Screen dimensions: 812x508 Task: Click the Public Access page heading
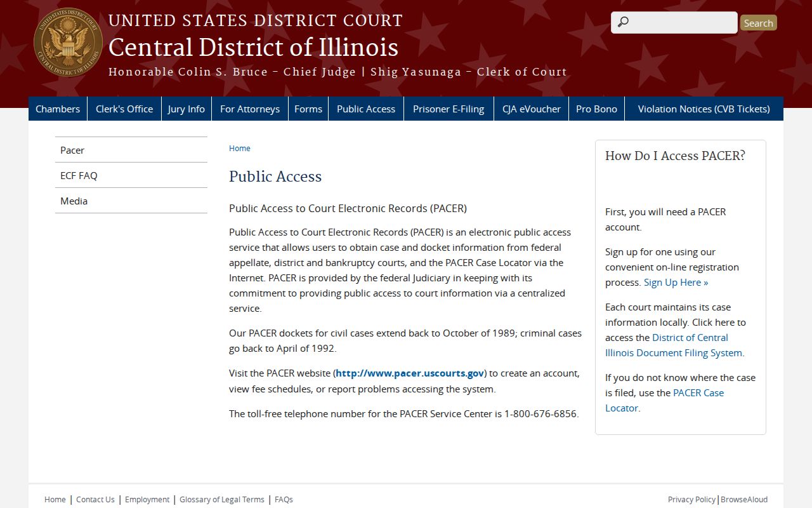[275, 177]
